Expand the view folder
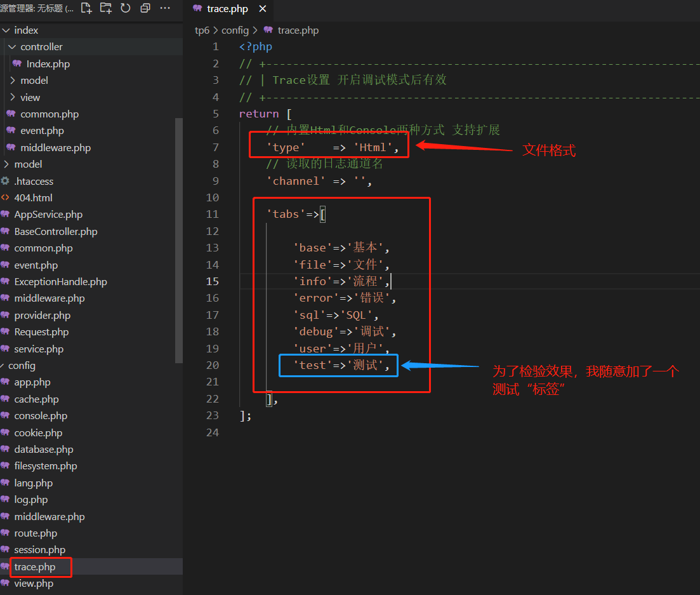This screenshot has width=700, height=595. [x=12, y=97]
